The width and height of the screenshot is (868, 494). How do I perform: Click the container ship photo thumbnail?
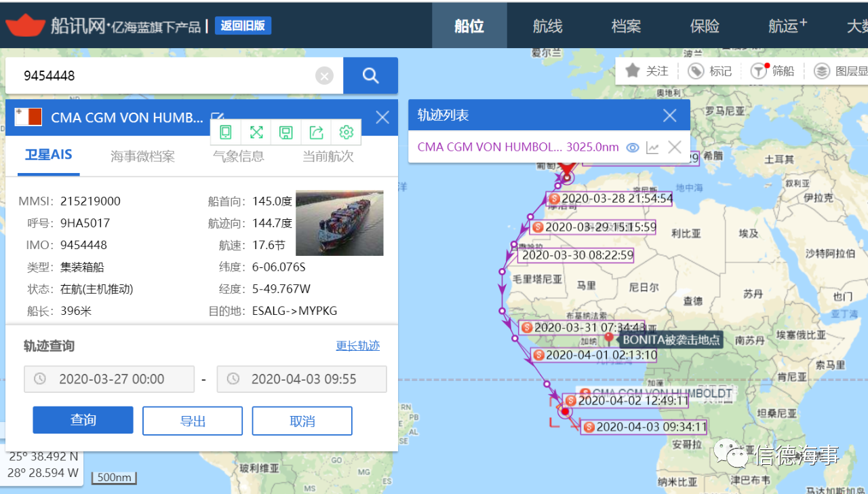click(340, 223)
